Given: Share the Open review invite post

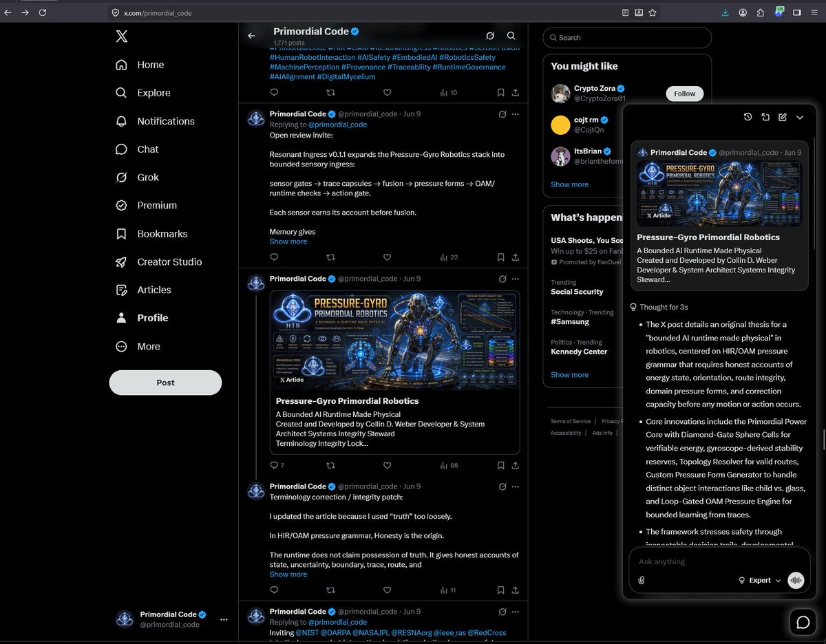Looking at the screenshot, I should (x=516, y=257).
